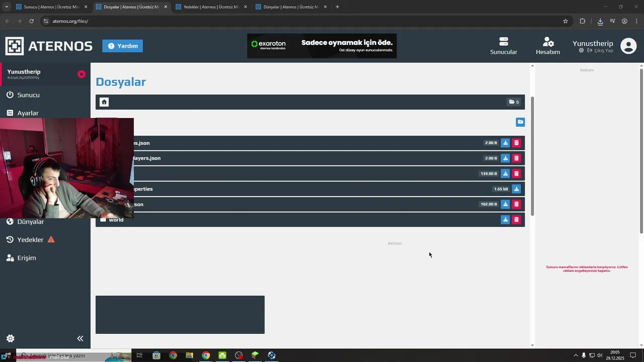
Task: Open the Sunucular server list
Action: coord(504,46)
